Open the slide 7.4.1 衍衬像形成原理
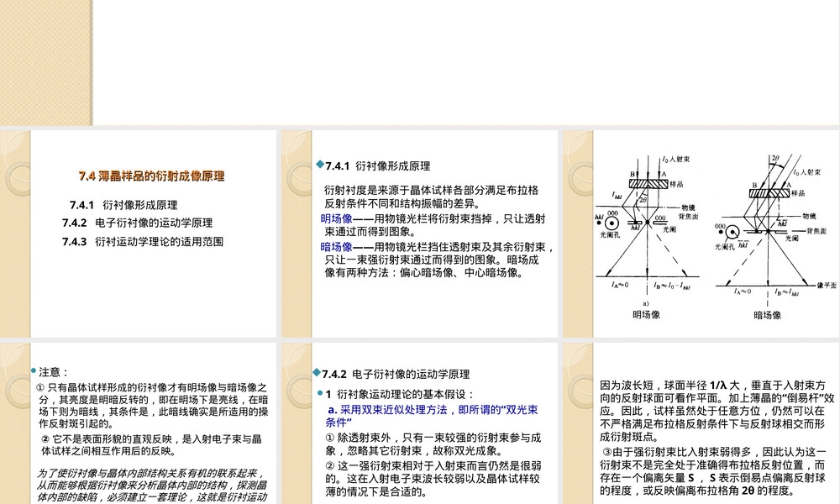The height and width of the screenshot is (504, 840). (419, 234)
